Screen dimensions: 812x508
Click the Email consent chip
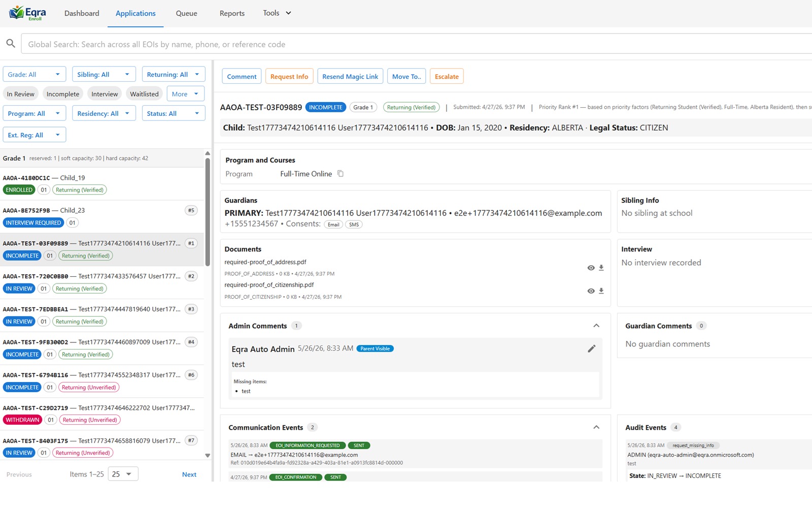[333, 225]
